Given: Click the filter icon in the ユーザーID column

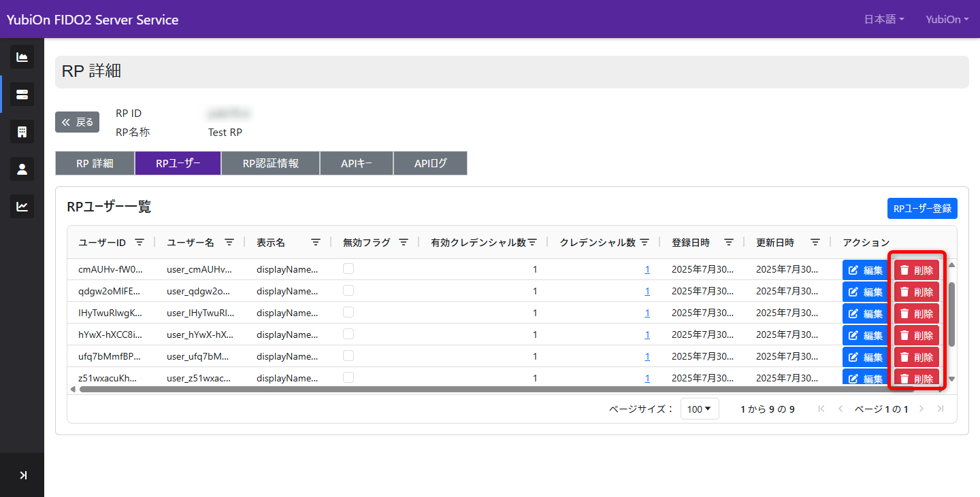Looking at the screenshot, I should [140, 242].
